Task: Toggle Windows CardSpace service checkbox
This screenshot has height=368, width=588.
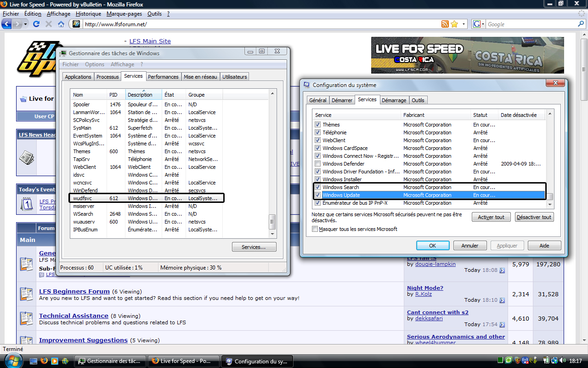Action: (317, 148)
